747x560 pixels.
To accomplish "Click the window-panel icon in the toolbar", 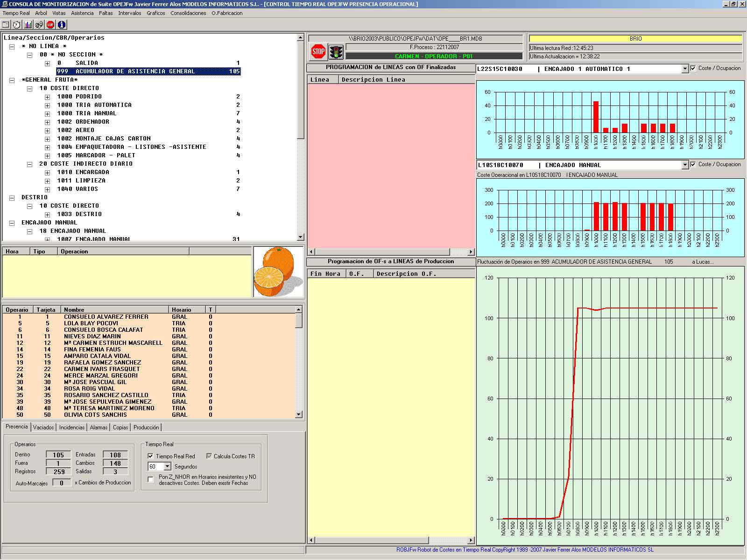I will pos(6,25).
